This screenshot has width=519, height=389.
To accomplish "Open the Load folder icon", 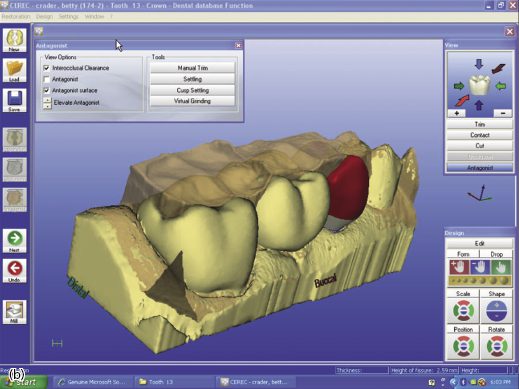I will pyautogui.click(x=14, y=70).
